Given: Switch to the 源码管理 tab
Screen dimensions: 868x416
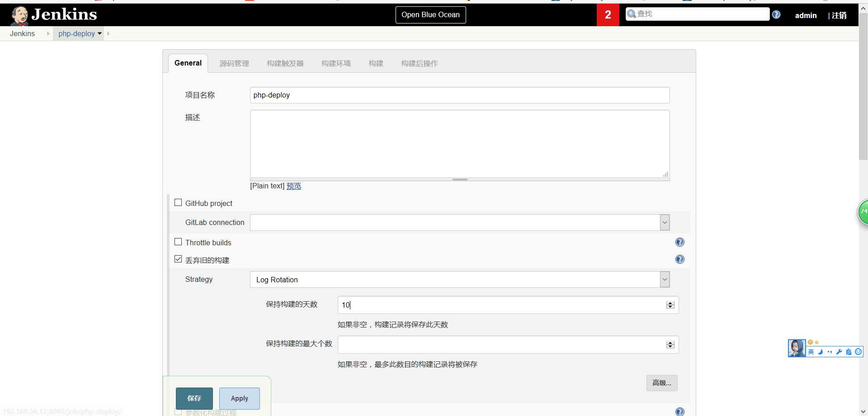Looking at the screenshot, I should [x=234, y=64].
